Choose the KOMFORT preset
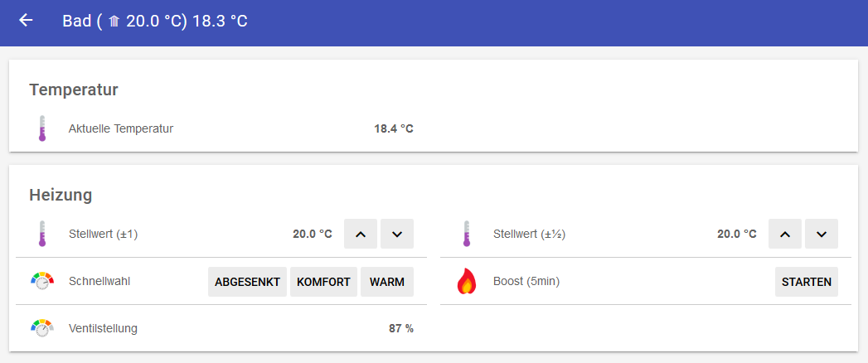868x363 pixels. 323,282
